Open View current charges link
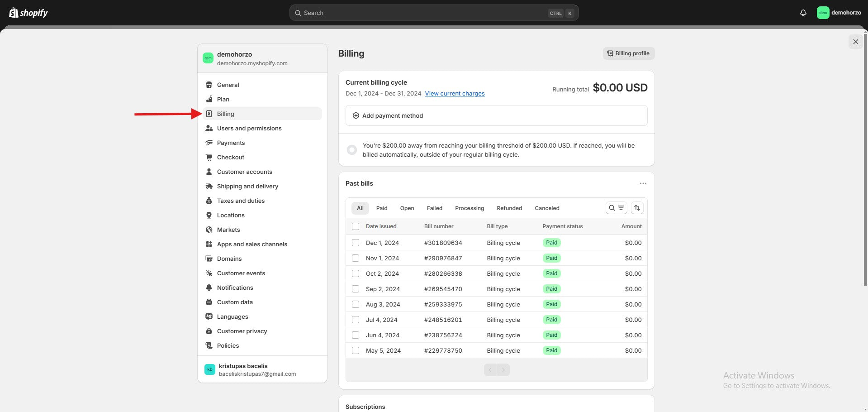The height and width of the screenshot is (412, 868). [x=455, y=94]
